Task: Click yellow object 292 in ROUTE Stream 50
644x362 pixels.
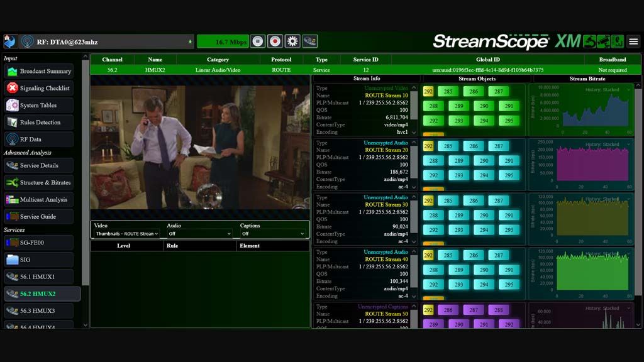Action: click(428, 310)
